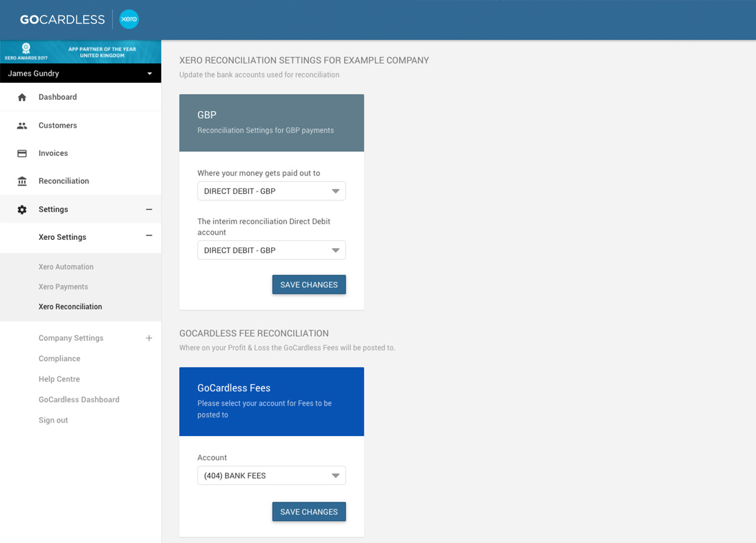Open the Customers menu item

click(x=58, y=125)
